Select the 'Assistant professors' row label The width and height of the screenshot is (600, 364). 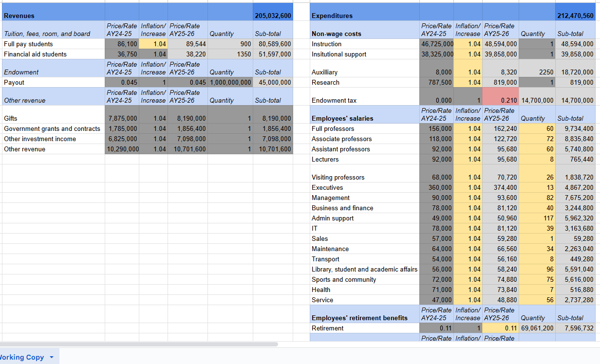(364, 149)
